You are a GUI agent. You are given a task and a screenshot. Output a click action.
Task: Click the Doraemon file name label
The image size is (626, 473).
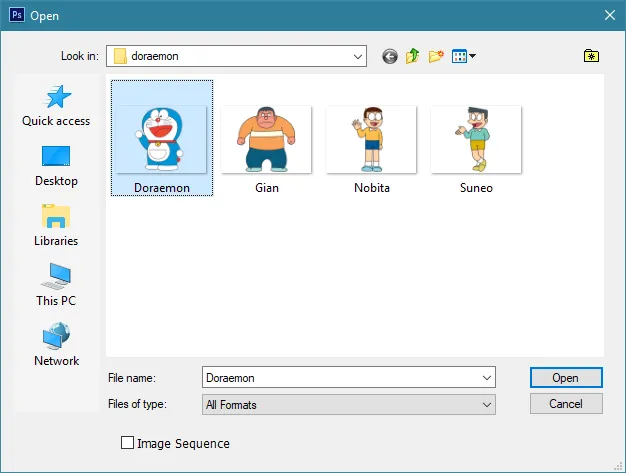tap(162, 188)
